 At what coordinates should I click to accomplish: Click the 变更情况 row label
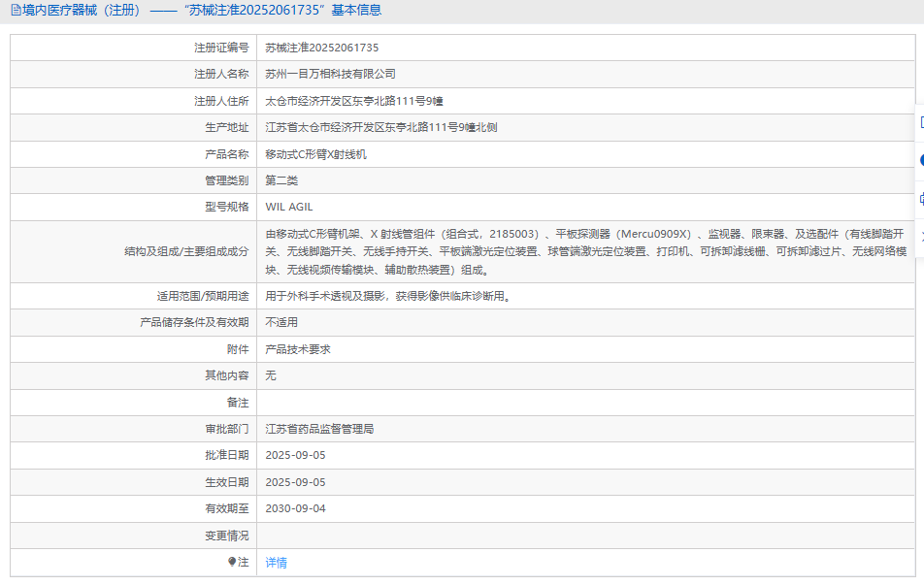click(x=226, y=536)
